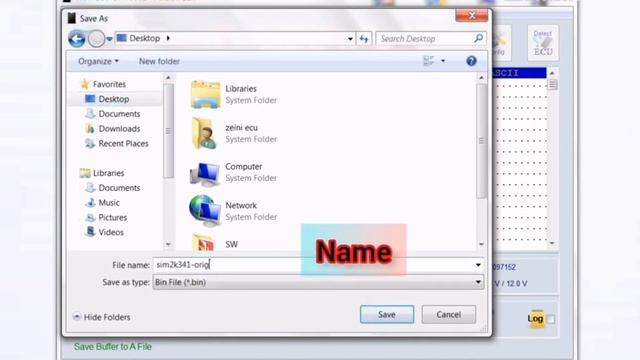Refresh the Desktop folder view

tap(364, 39)
